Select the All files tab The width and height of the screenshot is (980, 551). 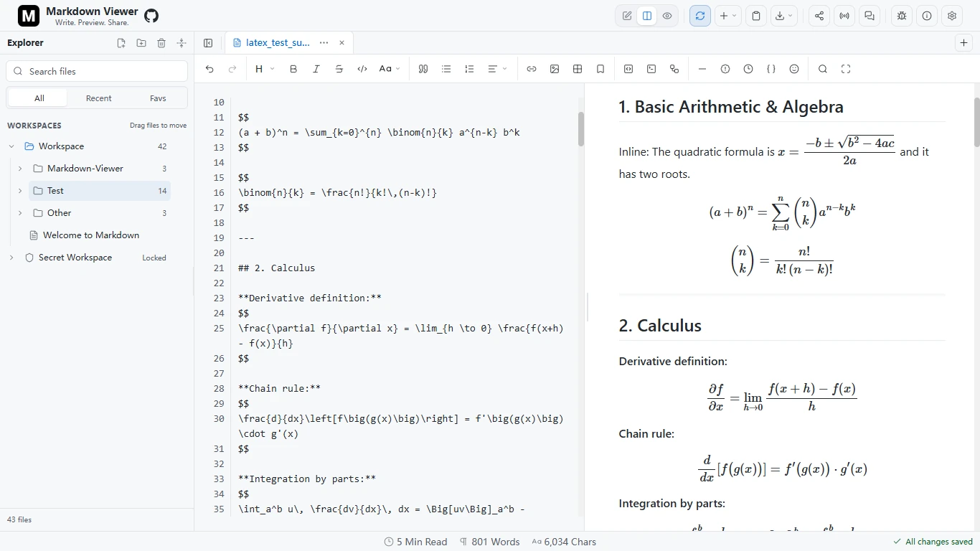pos(39,98)
